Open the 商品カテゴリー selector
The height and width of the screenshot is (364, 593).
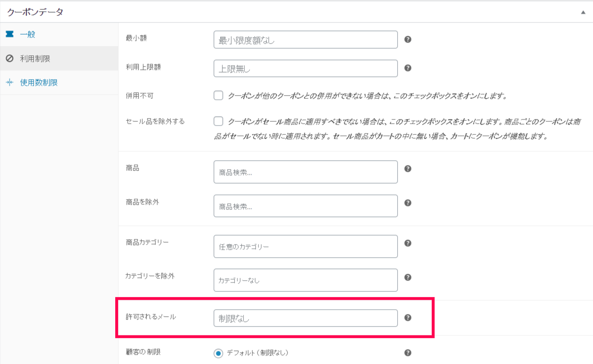(x=305, y=246)
